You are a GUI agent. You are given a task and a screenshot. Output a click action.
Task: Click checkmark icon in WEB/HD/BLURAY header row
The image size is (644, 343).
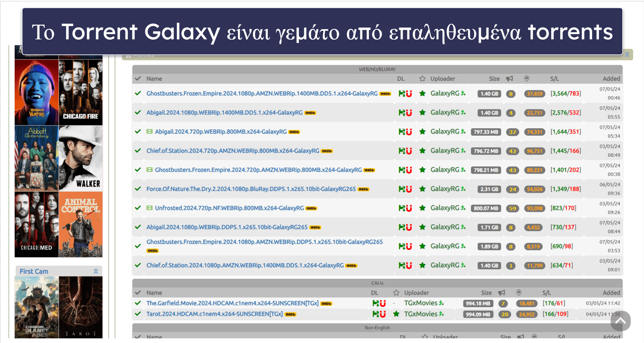coord(138,79)
